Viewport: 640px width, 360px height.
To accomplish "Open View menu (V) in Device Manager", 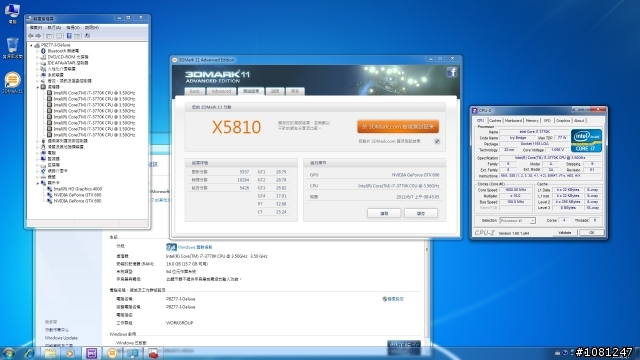I will [73, 27].
